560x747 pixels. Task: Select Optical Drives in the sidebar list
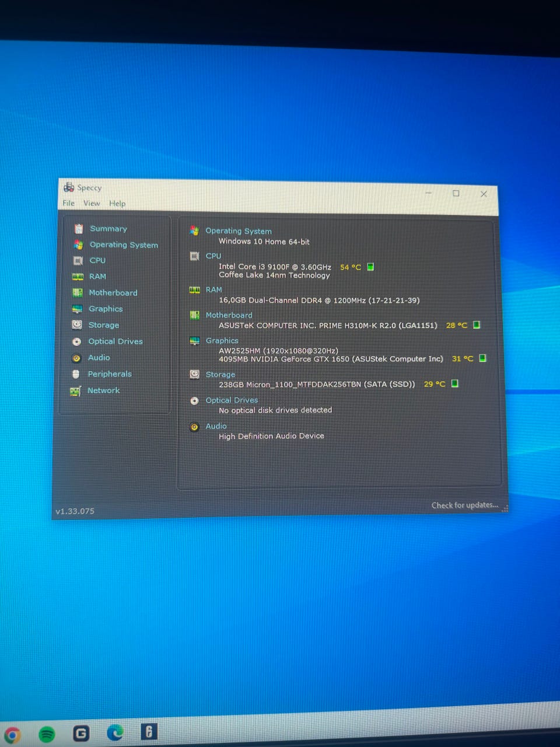[116, 341]
